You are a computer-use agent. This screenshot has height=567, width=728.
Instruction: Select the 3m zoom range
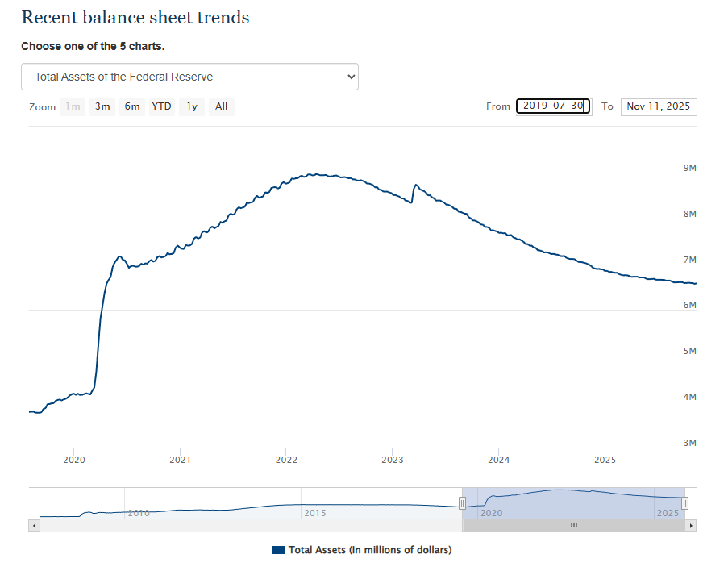pyautogui.click(x=102, y=106)
